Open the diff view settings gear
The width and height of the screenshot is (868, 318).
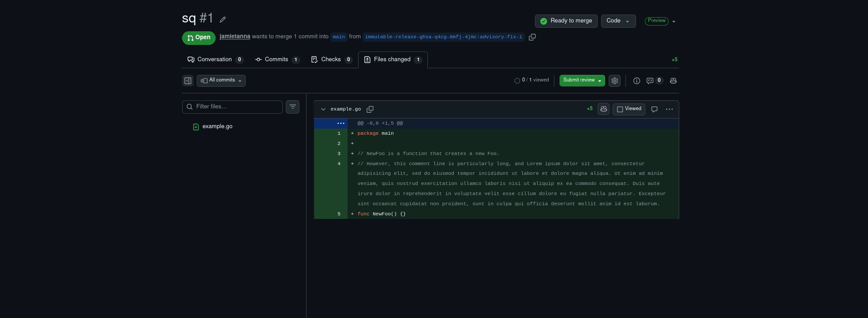pos(614,81)
